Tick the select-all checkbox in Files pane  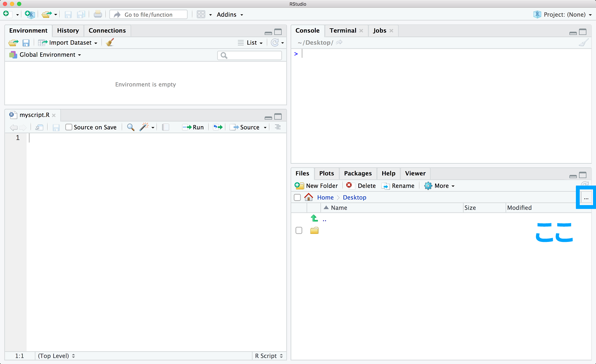pos(297,197)
